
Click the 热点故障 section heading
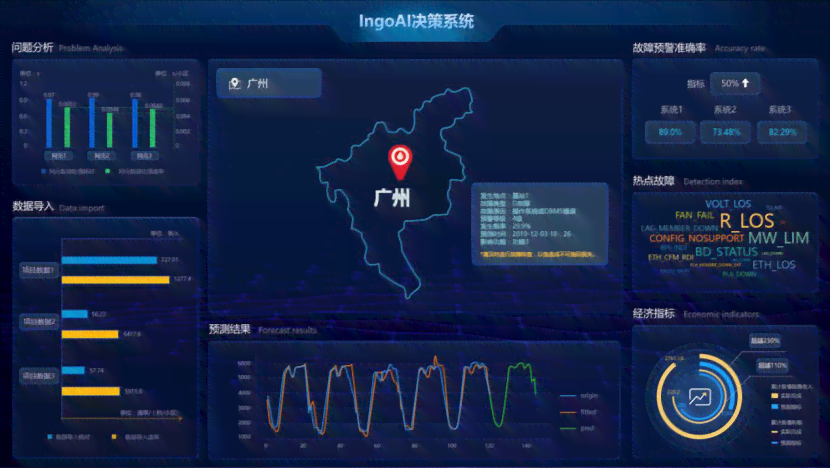point(654,181)
